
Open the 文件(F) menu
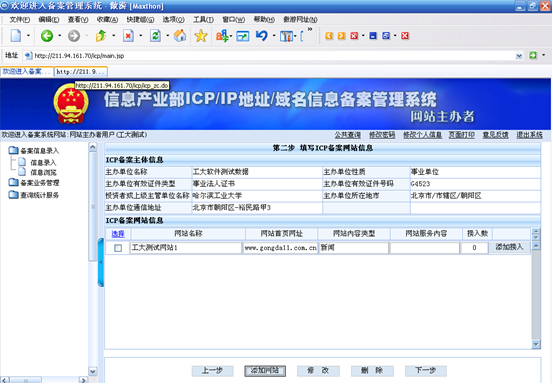[19, 19]
